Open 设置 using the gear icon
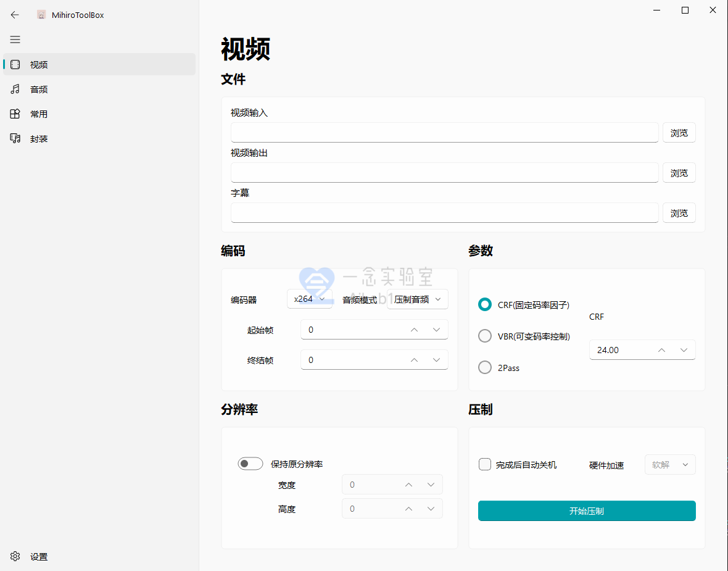 tap(14, 556)
